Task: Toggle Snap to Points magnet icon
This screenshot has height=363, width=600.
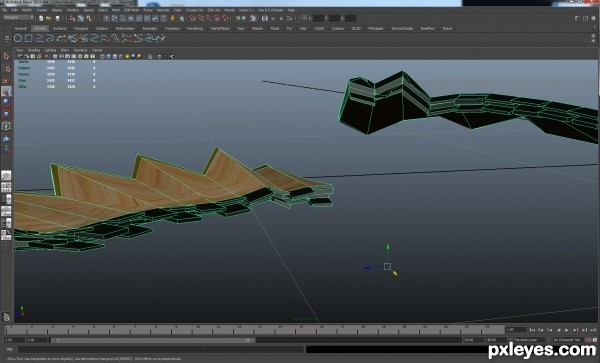Action: tap(209, 18)
